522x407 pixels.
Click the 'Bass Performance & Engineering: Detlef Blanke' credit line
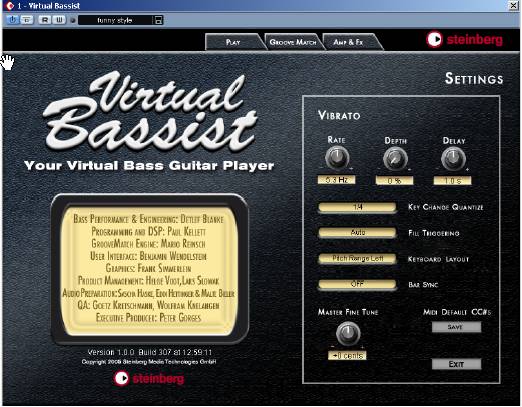148,219
